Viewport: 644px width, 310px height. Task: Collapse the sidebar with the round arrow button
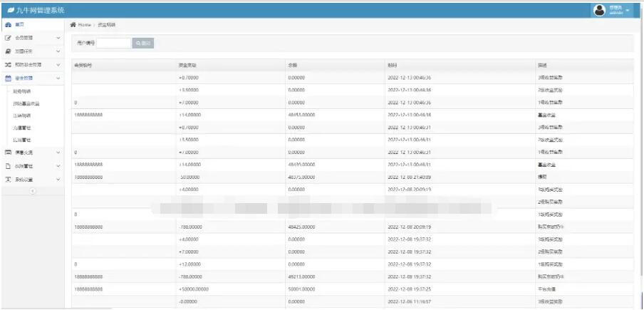[x=32, y=192]
